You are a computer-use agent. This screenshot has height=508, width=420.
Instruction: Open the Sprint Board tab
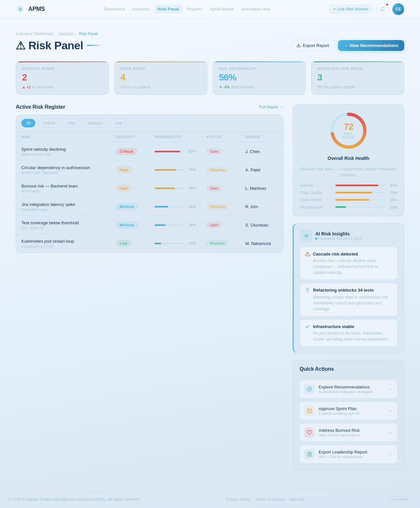221,9
